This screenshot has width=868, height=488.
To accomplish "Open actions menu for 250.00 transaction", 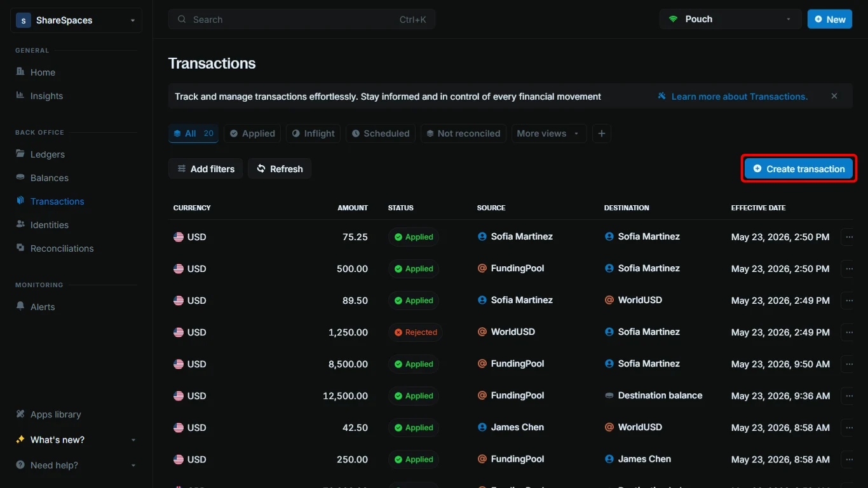I will [x=848, y=459].
